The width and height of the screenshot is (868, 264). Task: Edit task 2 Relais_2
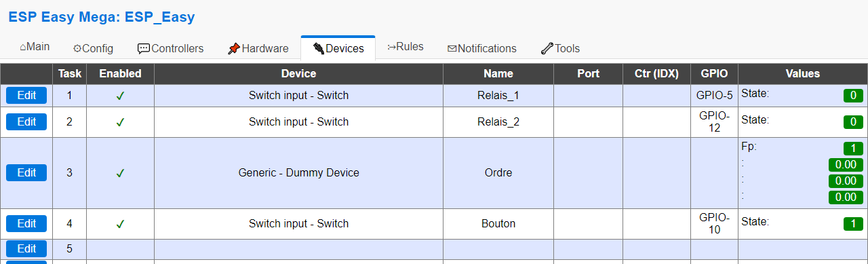[x=26, y=122]
